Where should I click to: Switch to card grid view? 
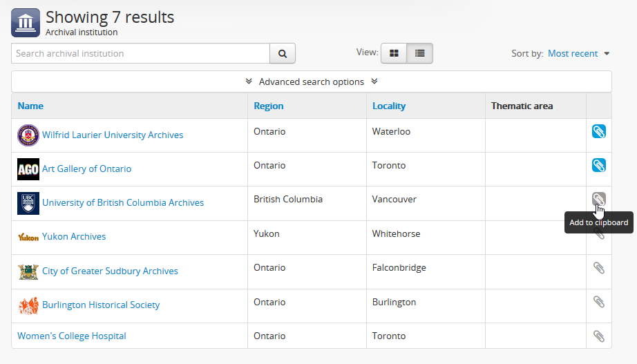click(394, 53)
